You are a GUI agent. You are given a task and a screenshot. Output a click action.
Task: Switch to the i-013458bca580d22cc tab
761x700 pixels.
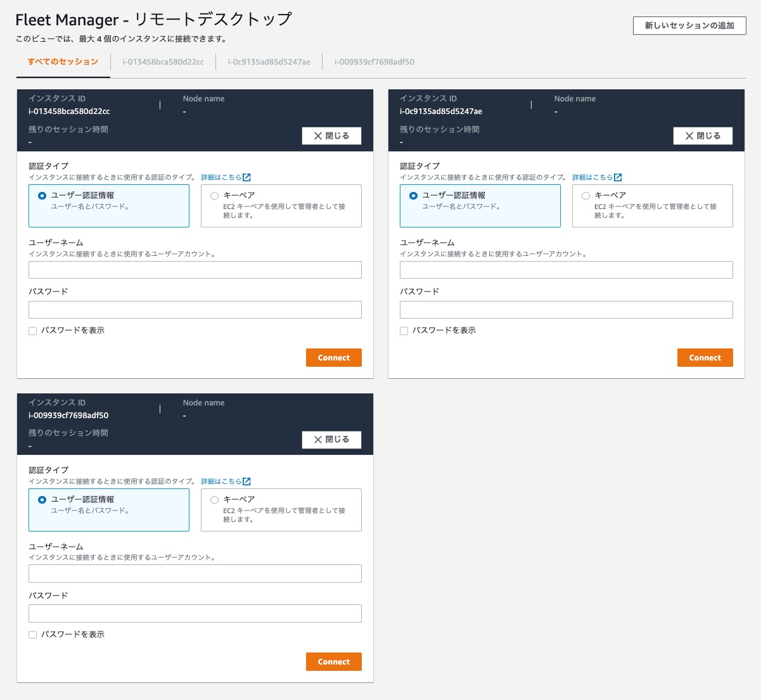click(x=163, y=61)
